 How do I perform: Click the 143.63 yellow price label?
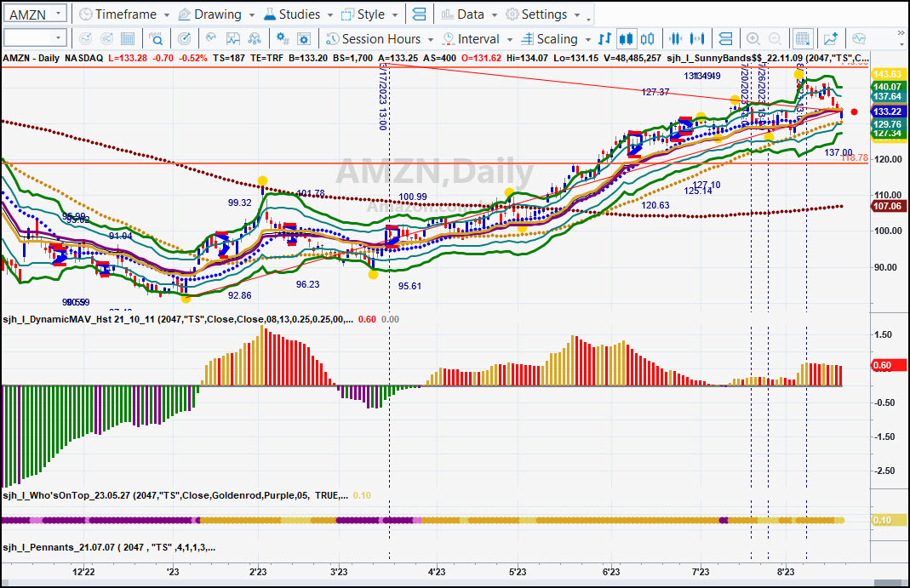point(887,74)
